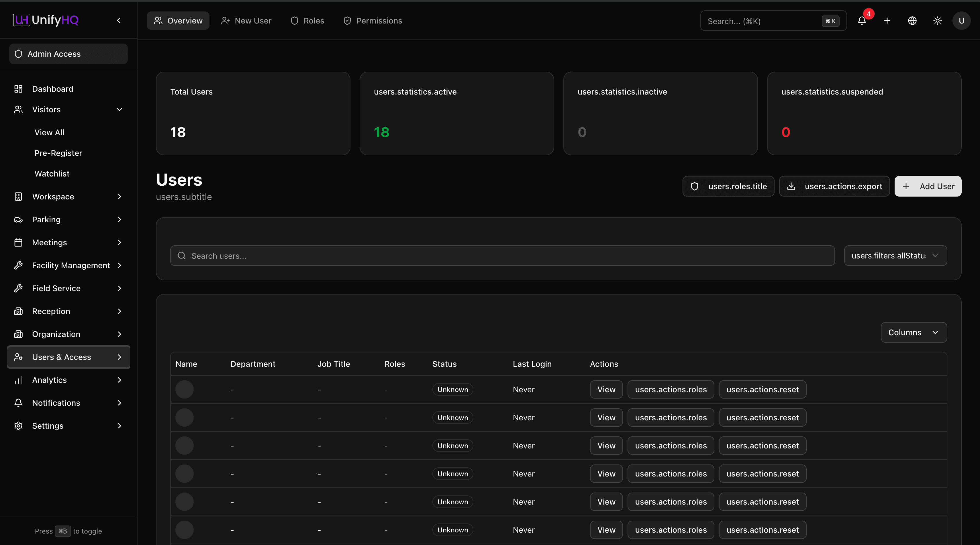980x545 pixels.
Task: Collapse sidebar with the left chevron icon
Action: pyautogui.click(x=119, y=21)
